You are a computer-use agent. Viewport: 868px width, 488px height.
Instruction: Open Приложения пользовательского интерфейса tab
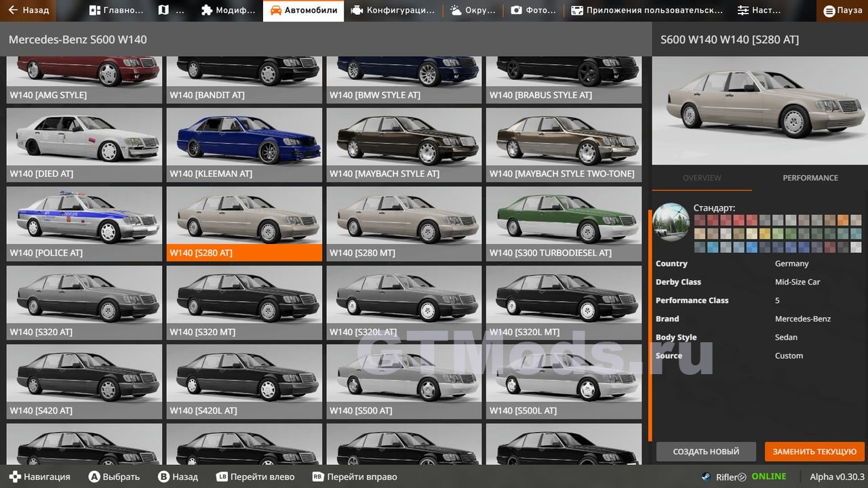coord(647,11)
